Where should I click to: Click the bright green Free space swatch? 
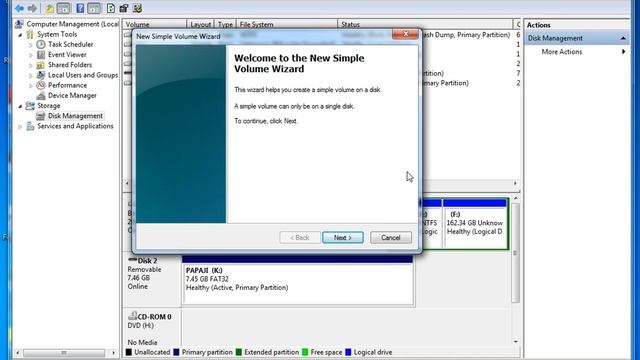(x=305, y=352)
